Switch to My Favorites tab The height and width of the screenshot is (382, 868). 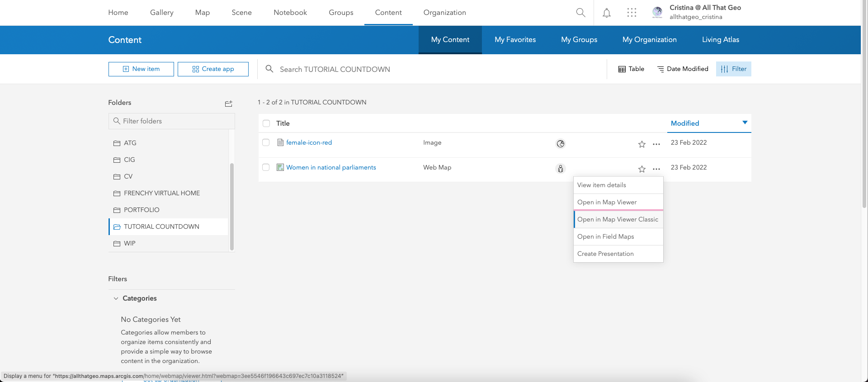pos(515,40)
